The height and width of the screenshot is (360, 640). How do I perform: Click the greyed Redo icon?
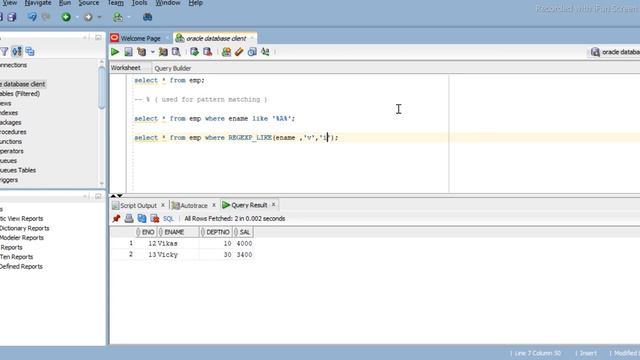click(46, 17)
